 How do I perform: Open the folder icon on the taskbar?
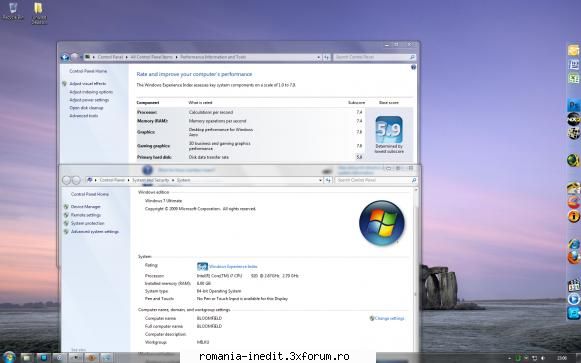(26, 357)
